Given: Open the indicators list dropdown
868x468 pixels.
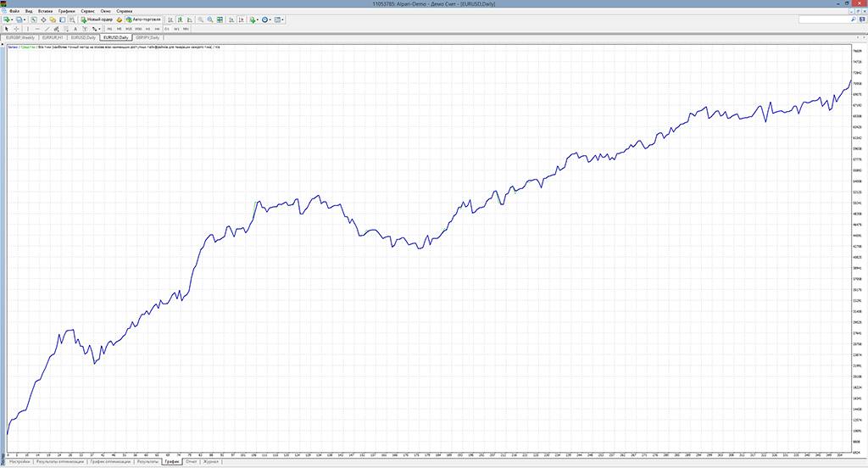Looking at the screenshot, I should coord(254,19).
